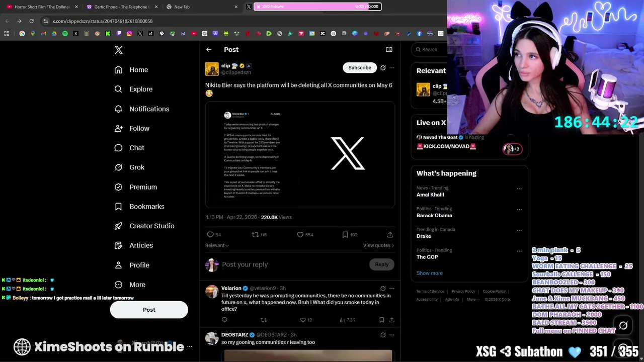Open Explore from the sidebar
This screenshot has height=362, width=644.
click(x=133, y=89)
